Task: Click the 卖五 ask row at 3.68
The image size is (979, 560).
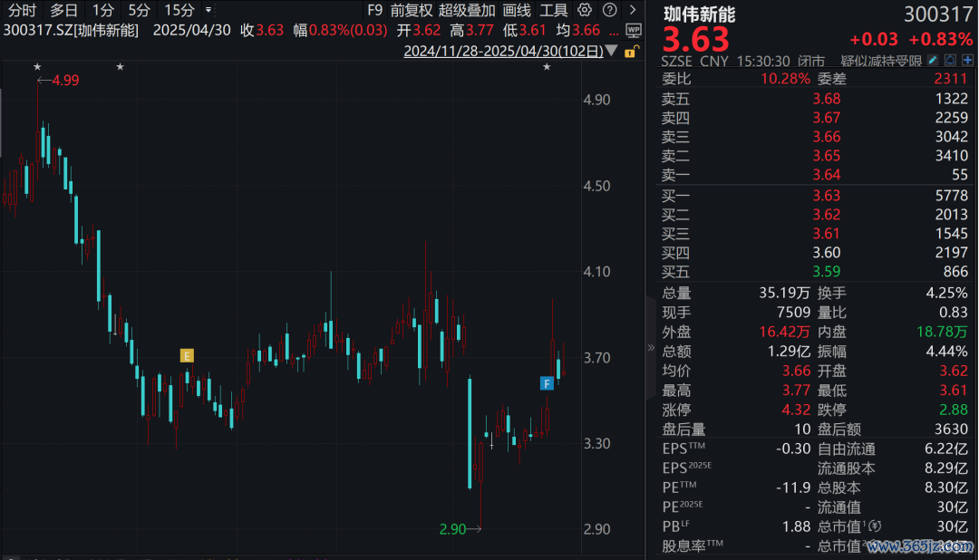Action: 815,99
